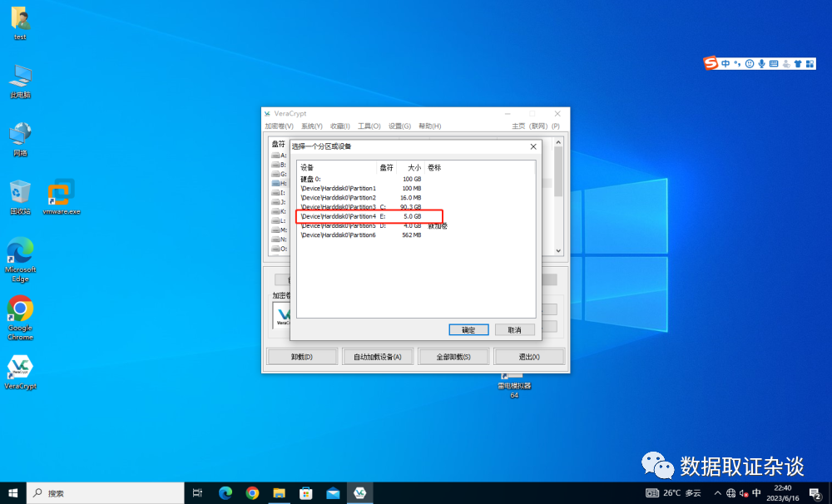The image size is (832, 504).
Task: Click 大小 column header
Action: pyautogui.click(x=410, y=168)
